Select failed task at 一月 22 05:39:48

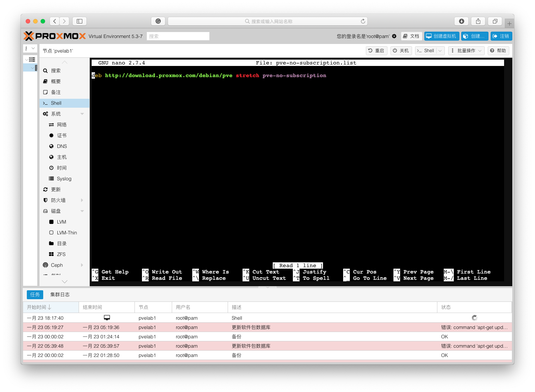pos(267,346)
